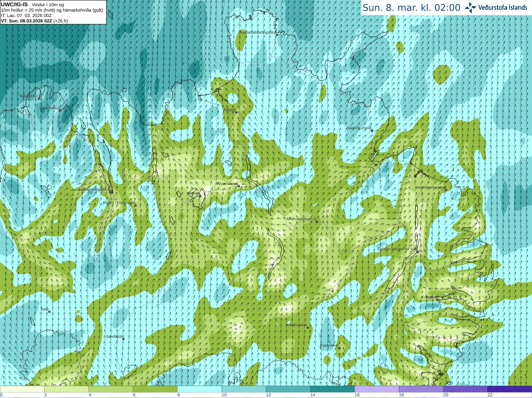Click the Kárahnjúkar station label
The image size is (532, 398).
tap(297, 325)
